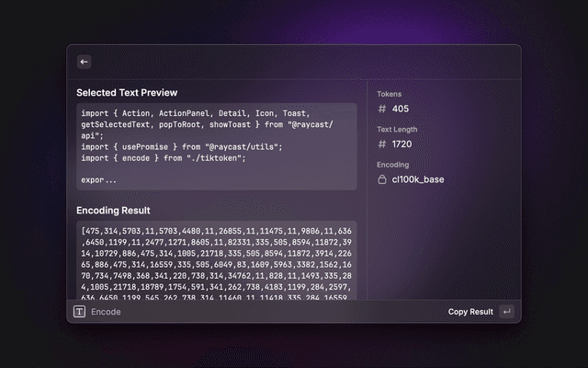Click the T icon in bottom bar
588x368 pixels.
point(79,312)
